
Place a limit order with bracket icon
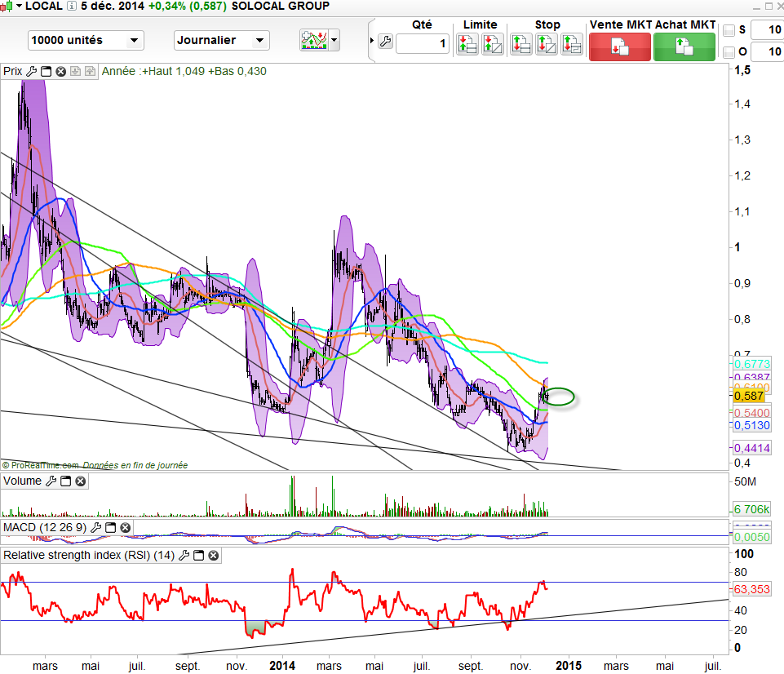pyautogui.click(x=467, y=44)
